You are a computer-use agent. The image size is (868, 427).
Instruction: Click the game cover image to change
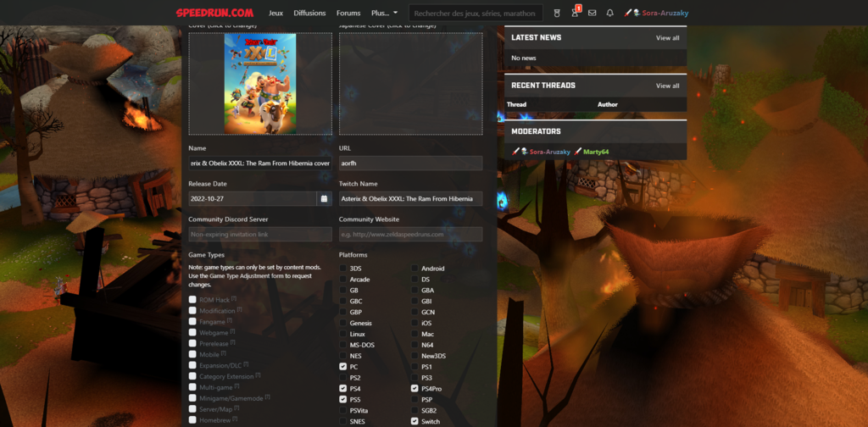pyautogui.click(x=260, y=84)
